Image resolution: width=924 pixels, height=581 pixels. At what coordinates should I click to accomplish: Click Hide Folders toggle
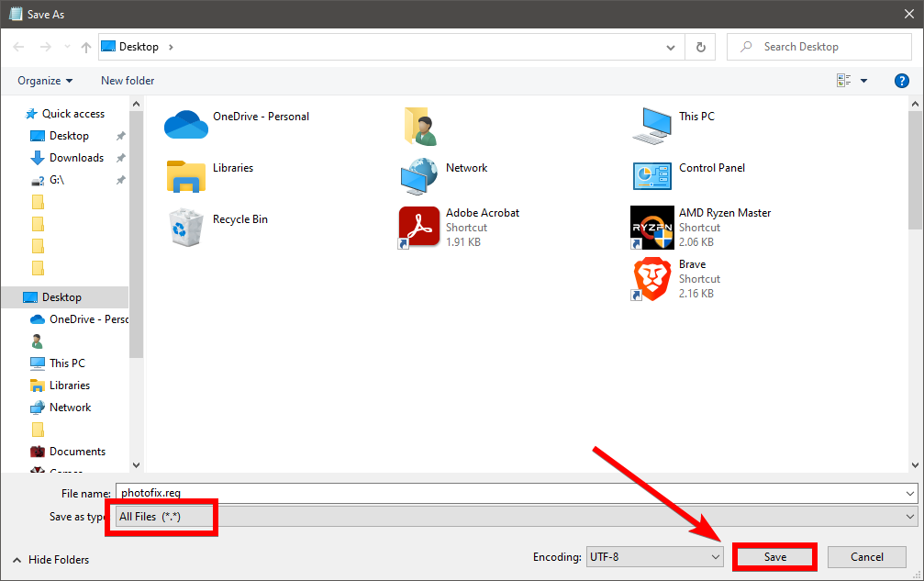tap(51, 559)
